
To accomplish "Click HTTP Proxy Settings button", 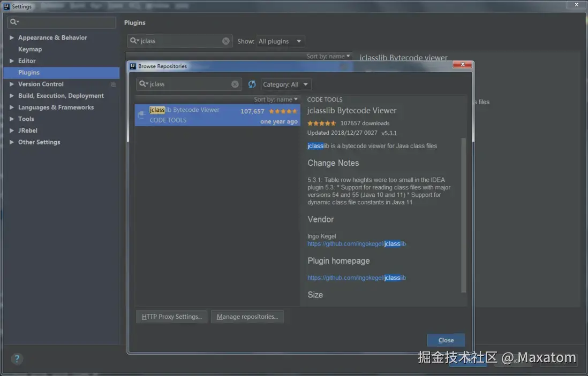I will [172, 317].
